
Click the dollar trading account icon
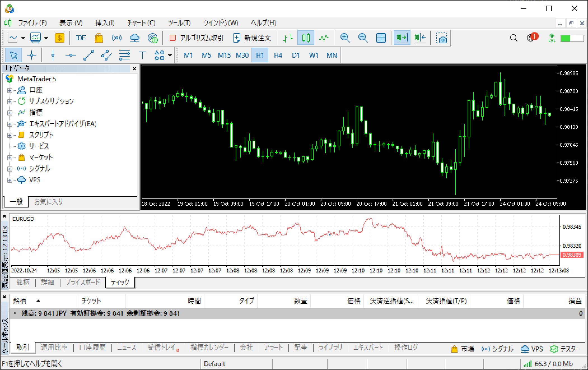[x=59, y=38]
